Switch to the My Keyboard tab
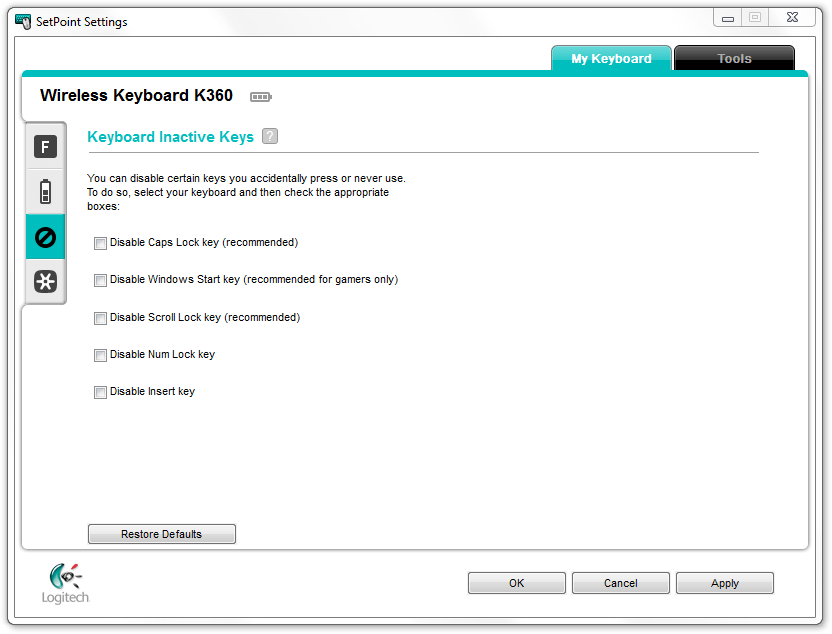 [x=611, y=59]
